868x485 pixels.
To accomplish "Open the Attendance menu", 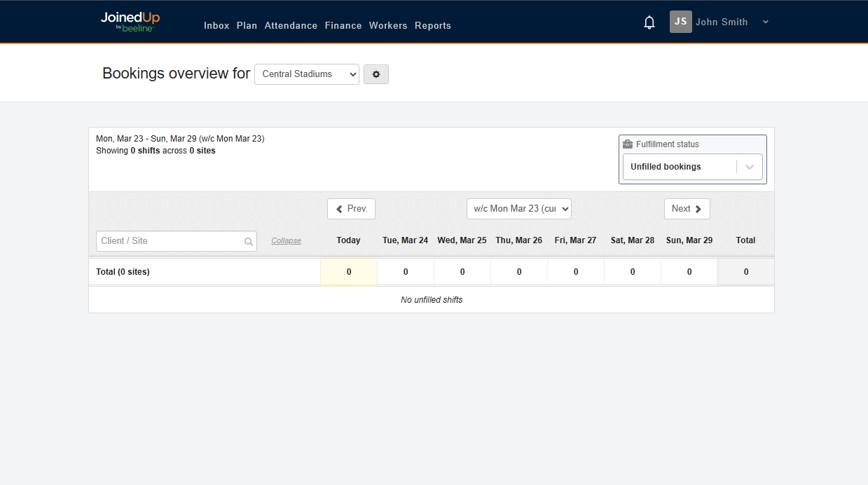I will pyautogui.click(x=291, y=25).
